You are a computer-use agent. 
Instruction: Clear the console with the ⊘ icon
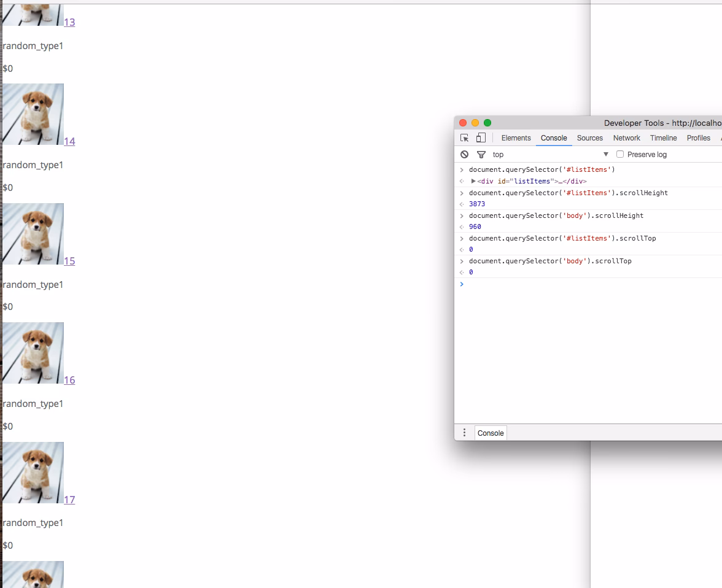pyautogui.click(x=464, y=154)
